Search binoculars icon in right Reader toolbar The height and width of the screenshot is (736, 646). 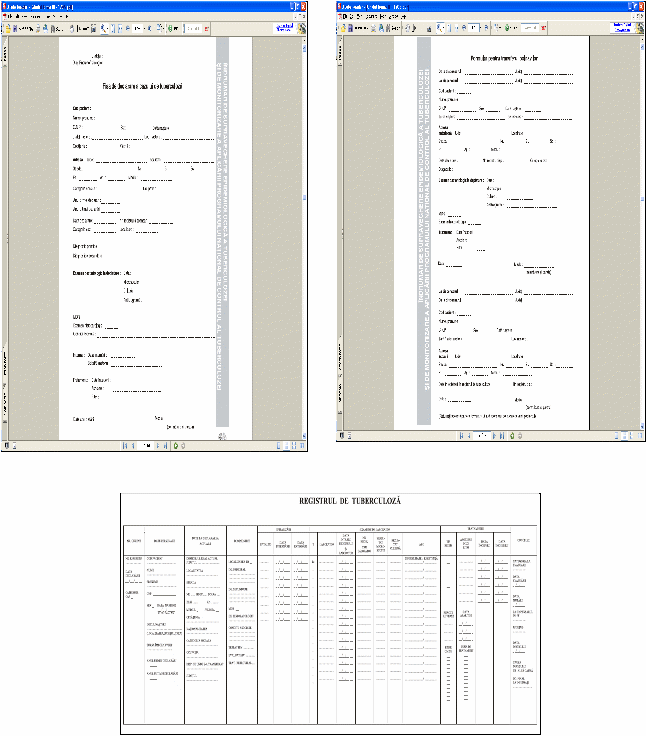click(388, 28)
